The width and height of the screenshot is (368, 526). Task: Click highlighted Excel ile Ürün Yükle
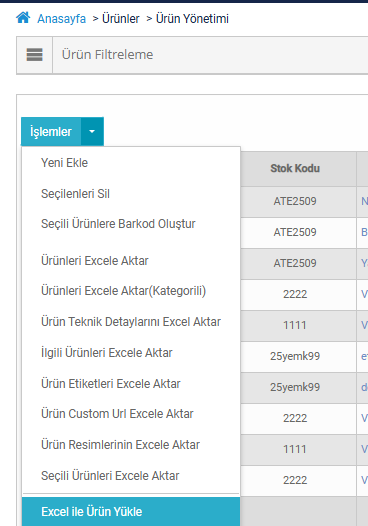pyautogui.click(x=131, y=512)
